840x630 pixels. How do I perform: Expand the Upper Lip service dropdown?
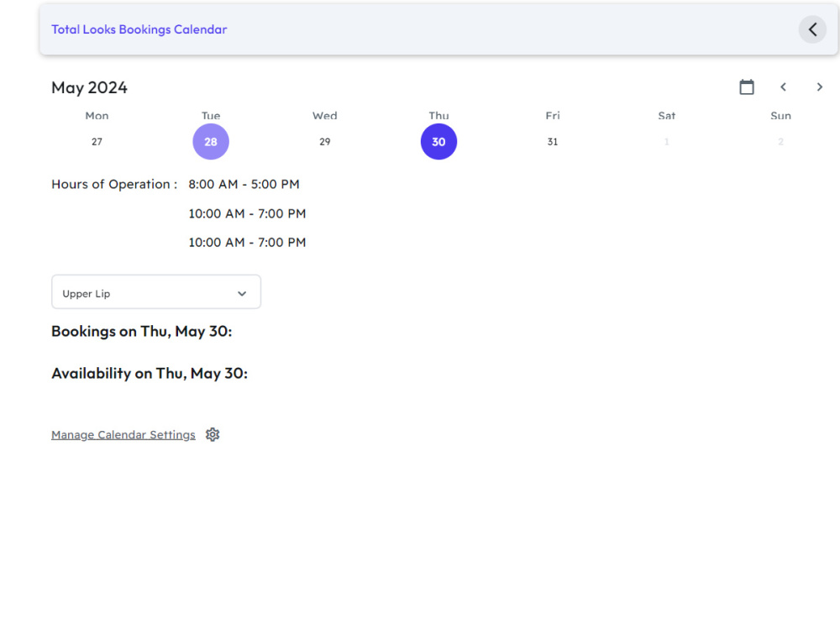point(156,292)
